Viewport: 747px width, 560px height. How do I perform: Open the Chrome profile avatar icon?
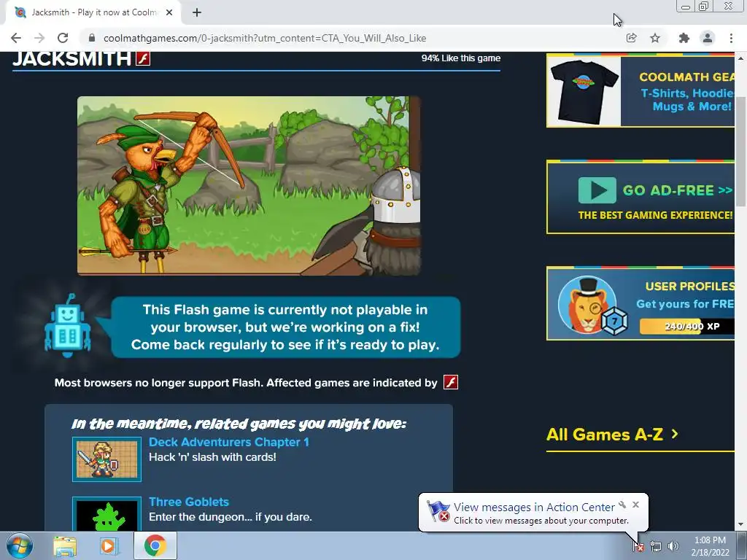click(708, 38)
